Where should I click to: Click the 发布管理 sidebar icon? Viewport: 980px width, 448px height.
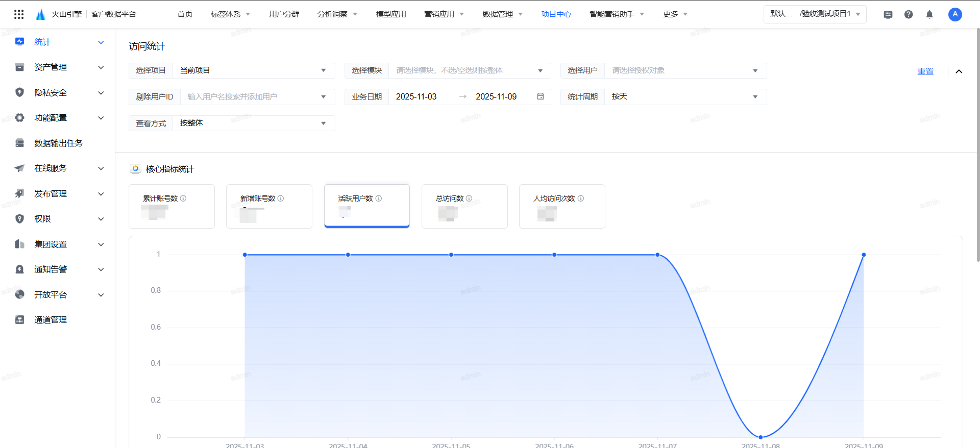[20, 193]
